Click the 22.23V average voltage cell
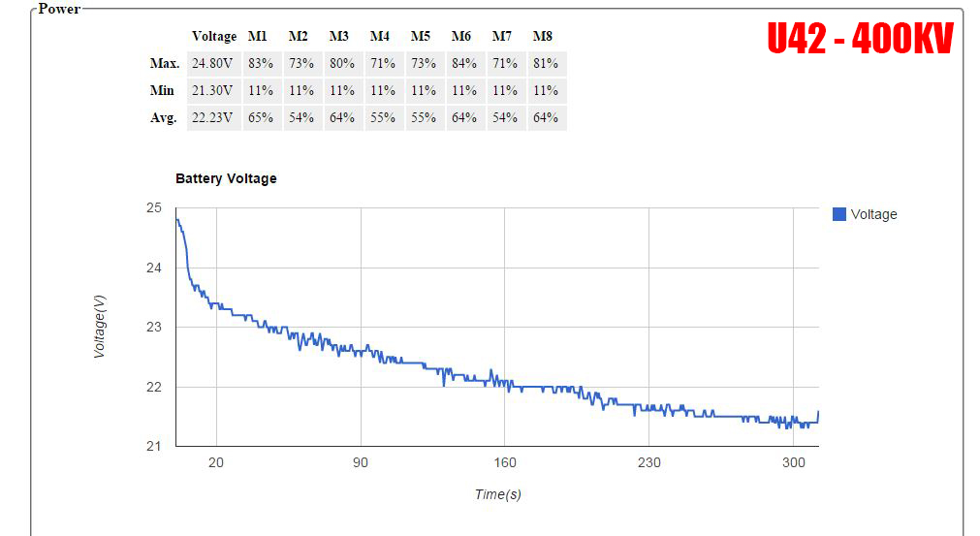 [212, 117]
